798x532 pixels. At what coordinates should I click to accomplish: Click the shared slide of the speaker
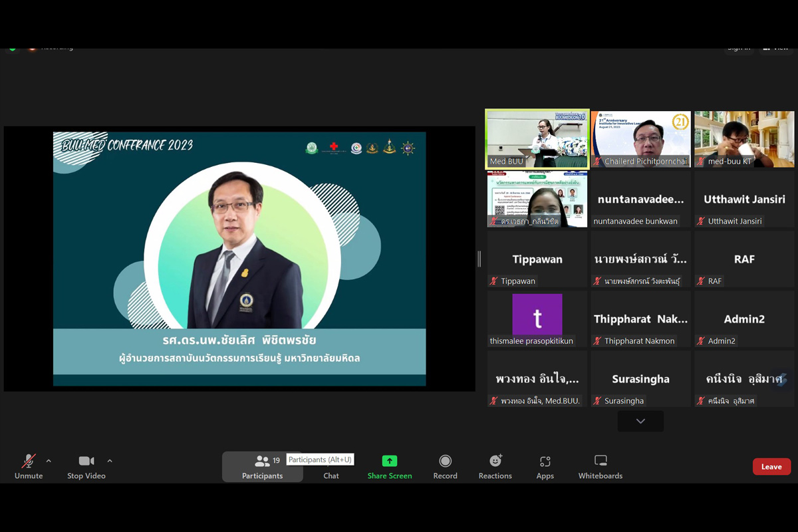[239, 259]
